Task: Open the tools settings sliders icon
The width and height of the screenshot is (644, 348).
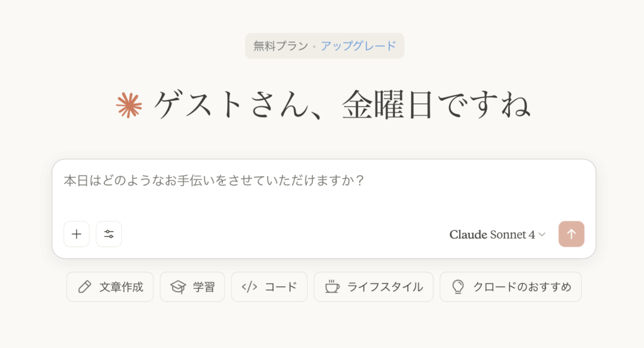Action: pyautogui.click(x=109, y=234)
